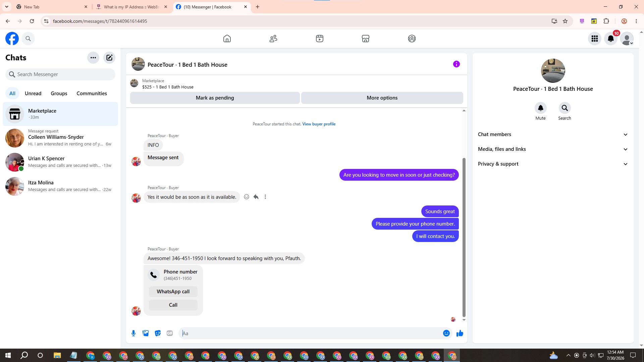
Task: Open emoji picker in message box
Action: [x=446, y=333]
